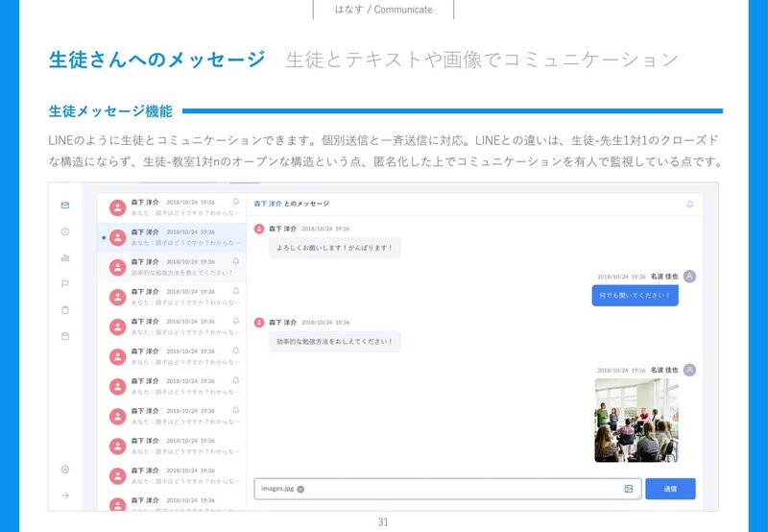Click the はなす / Communicate tab label
Image resolution: width=768 pixels, height=532 pixels.
pos(383,10)
